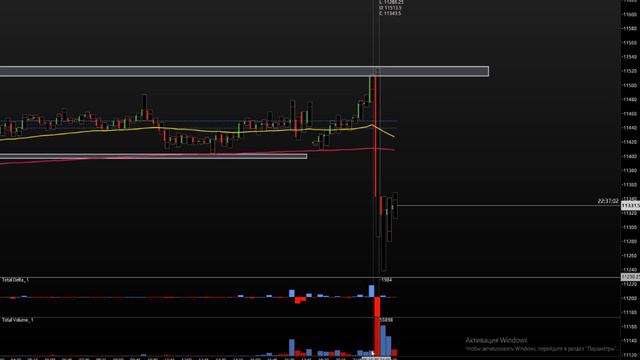The width and height of the screenshot is (640, 360).
Task: Click the highlighted time label on the bottom axis
Action: point(376,358)
